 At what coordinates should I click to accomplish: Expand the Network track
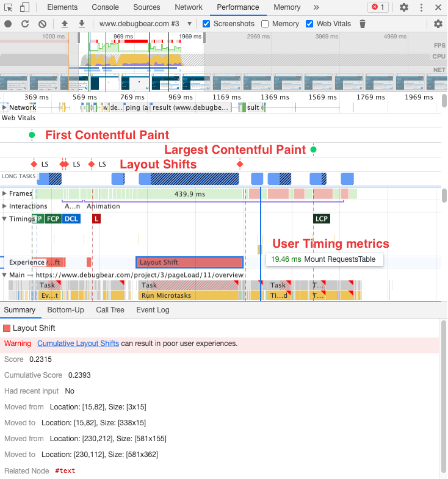click(4, 107)
